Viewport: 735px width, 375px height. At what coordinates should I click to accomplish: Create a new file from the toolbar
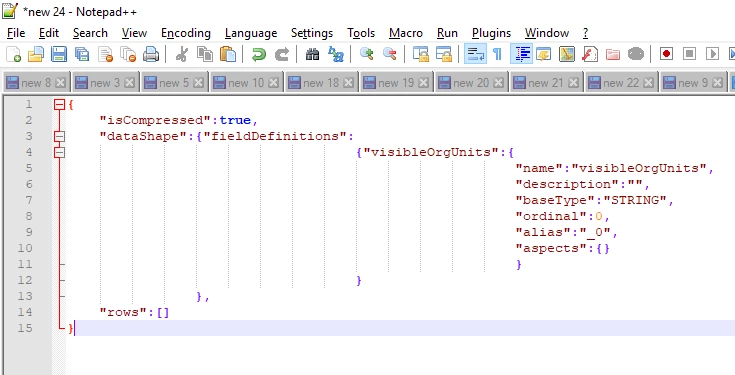pyautogui.click(x=14, y=54)
